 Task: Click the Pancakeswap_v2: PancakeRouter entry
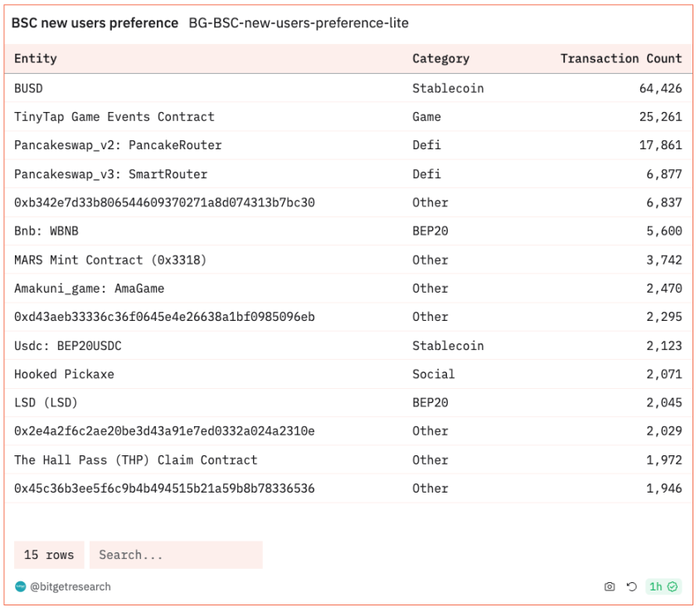coord(118,145)
